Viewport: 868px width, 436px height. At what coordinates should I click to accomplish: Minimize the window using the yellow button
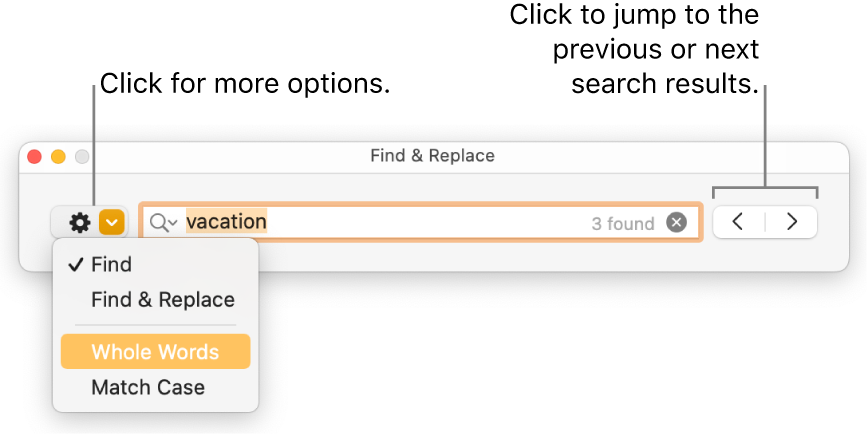(58, 157)
